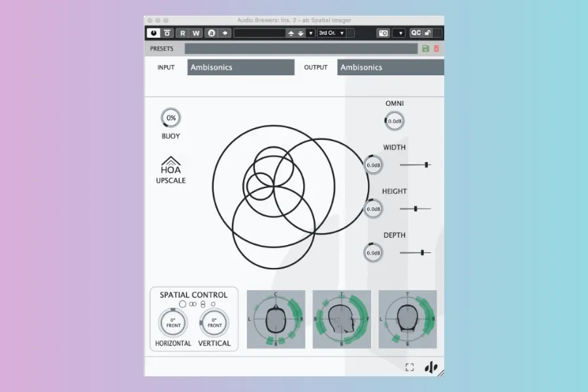Toggle the plugin power bypass button
588x392 pixels.
pyautogui.click(x=154, y=33)
